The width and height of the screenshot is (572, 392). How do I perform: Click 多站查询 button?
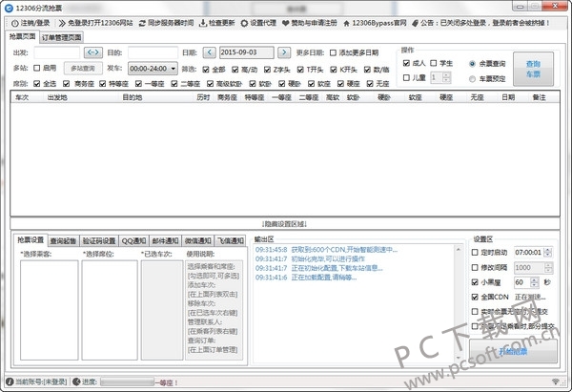[x=83, y=69]
